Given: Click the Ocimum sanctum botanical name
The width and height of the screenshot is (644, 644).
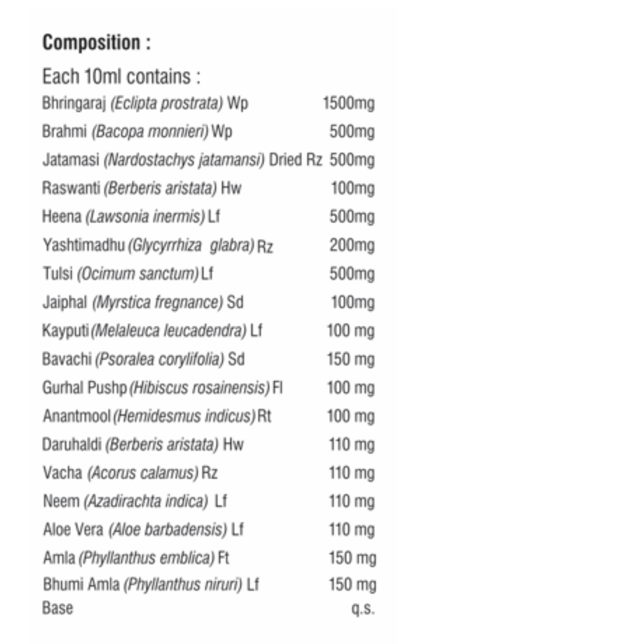Looking at the screenshot, I should (138, 274).
